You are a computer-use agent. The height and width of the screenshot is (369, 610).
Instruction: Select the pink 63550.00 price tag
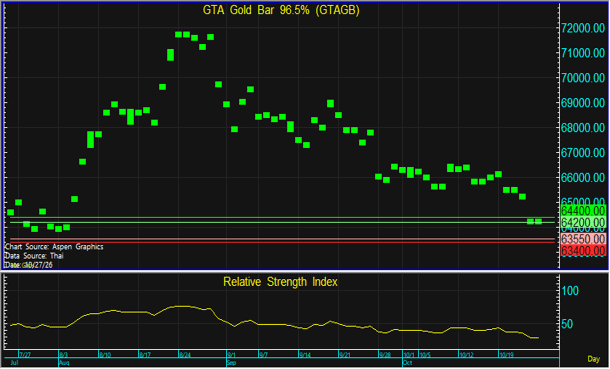[x=583, y=239]
